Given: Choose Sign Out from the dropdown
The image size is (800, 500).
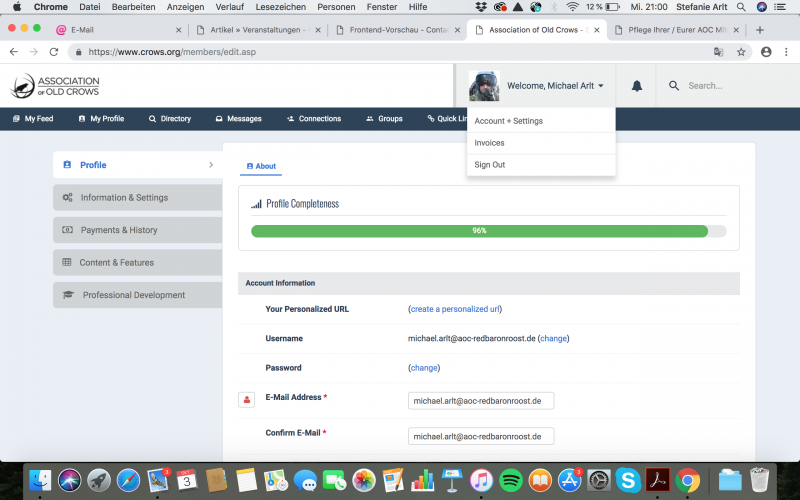Looking at the screenshot, I should [x=541, y=165].
